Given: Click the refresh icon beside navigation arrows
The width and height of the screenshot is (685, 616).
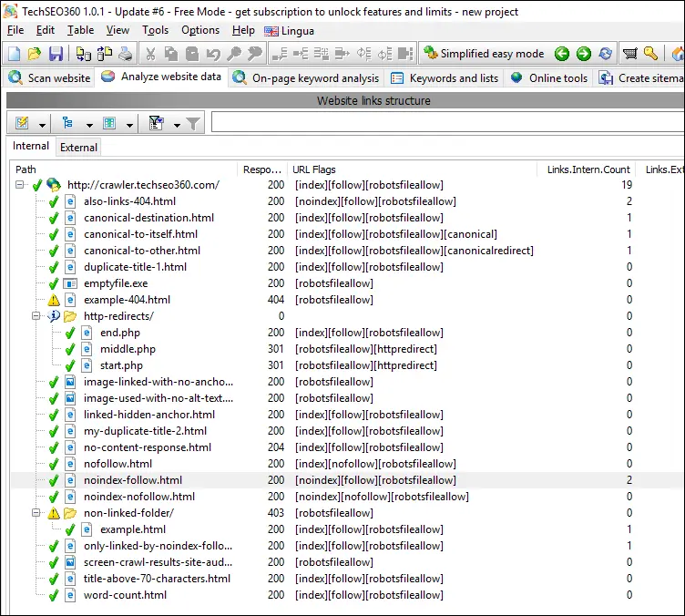Looking at the screenshot, I should pyautogui.click(x=605, y=55).
